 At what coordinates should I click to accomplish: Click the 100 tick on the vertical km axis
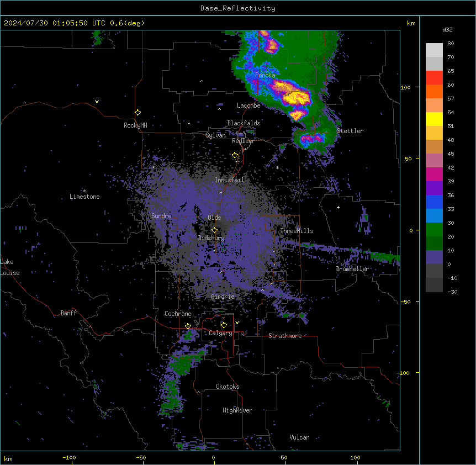point(405,87)
